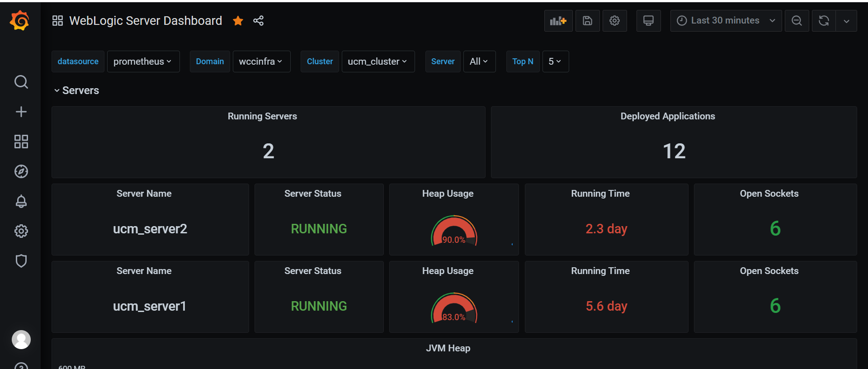Click the Cluster variable label
The height and width of the screenshot is (369, 868).
[x=320, y=61]
